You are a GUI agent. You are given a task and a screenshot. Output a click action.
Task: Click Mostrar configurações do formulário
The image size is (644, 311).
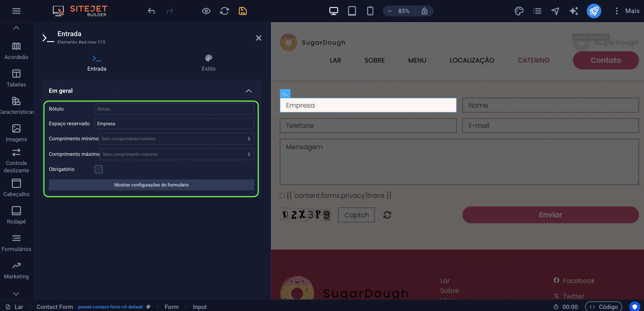pyautogui.click(x=151, y=185)
